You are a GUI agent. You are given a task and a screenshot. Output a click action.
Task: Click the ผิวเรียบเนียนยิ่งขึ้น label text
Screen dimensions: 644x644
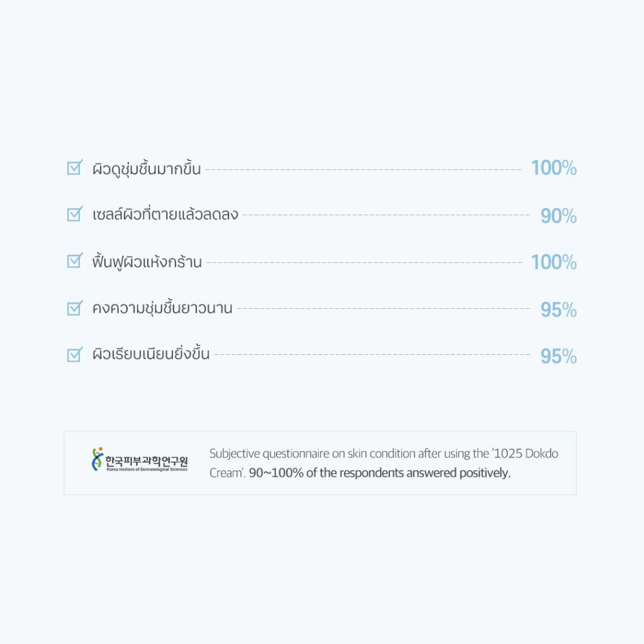coord(151,353)
